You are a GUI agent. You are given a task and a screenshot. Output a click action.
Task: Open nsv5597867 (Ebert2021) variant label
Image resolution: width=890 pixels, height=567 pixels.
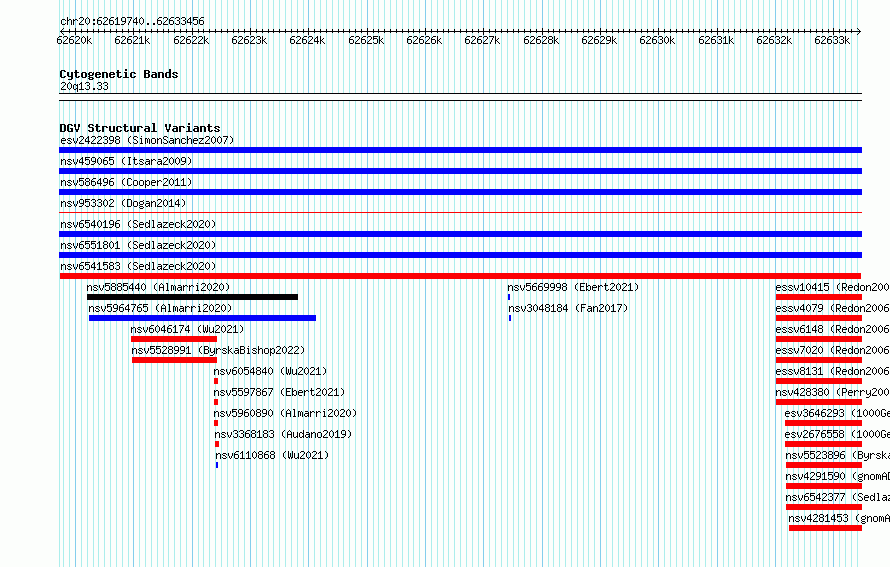279,392
